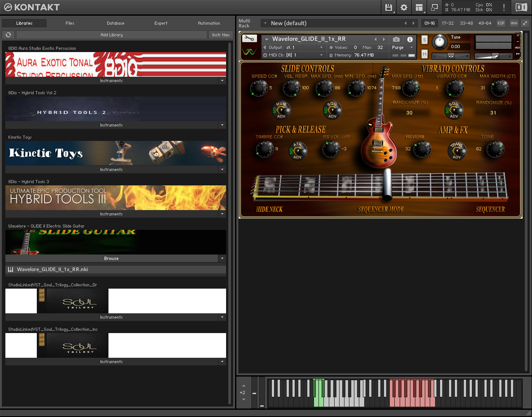Click Kinetic Toys Instruments button
This screenshot has height=417, width=532.
click(x=112, y=170)
